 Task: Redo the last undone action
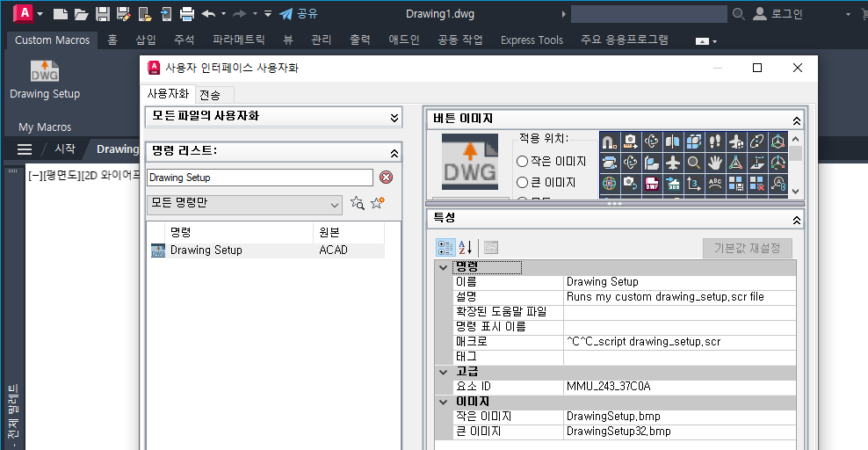pyautogui.click(x=240, y=14)
